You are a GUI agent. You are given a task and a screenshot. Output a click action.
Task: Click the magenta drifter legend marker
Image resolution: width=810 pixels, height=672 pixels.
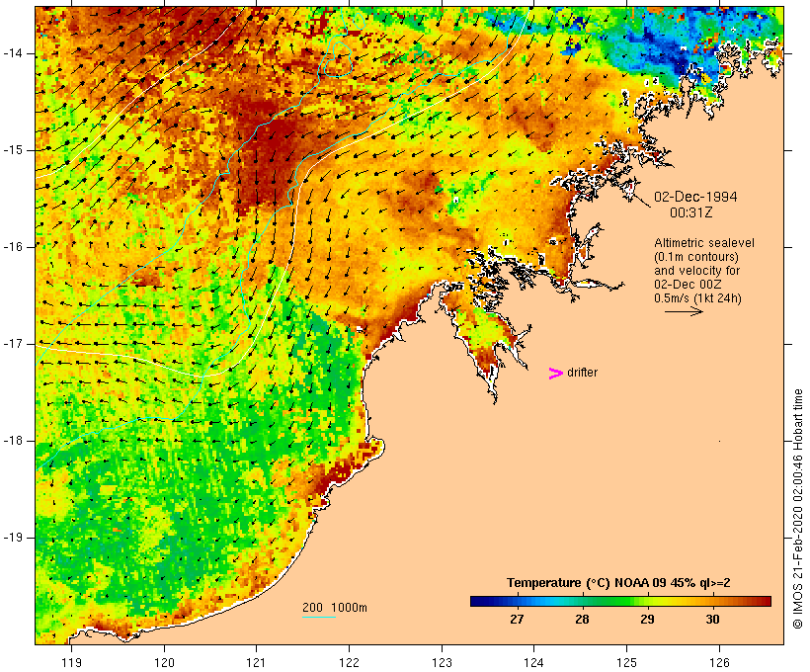555,374
